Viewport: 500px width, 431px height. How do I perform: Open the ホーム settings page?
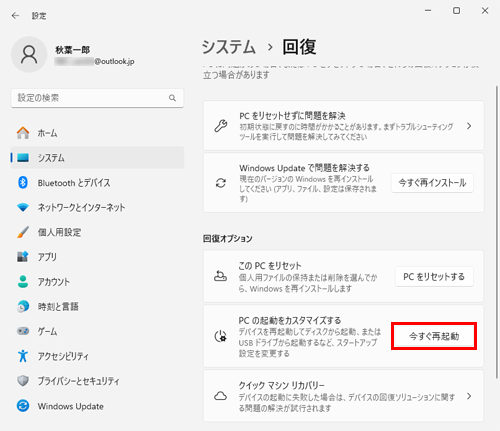tap(97, 133)
